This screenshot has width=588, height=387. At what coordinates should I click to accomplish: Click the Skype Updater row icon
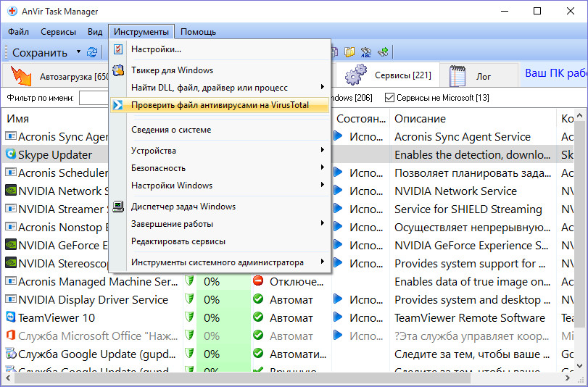(x=11, y=154)
